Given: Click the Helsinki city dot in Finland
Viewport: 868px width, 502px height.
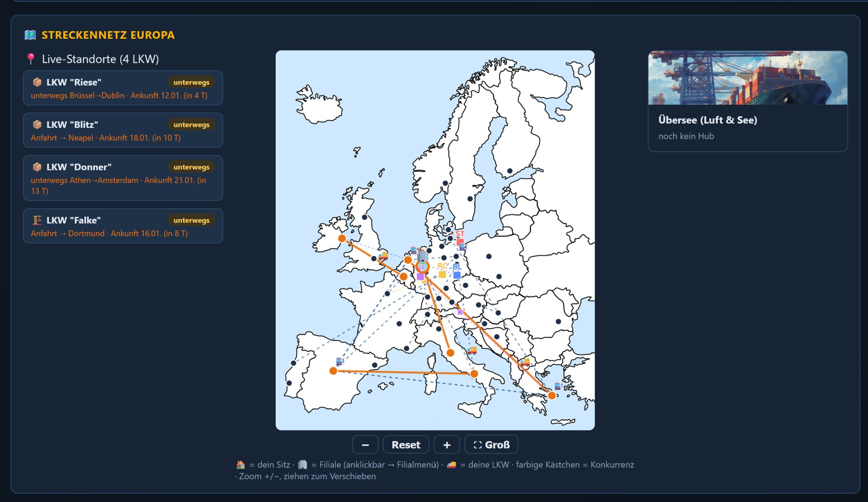Looking at the screenshot, I should 509,171.
